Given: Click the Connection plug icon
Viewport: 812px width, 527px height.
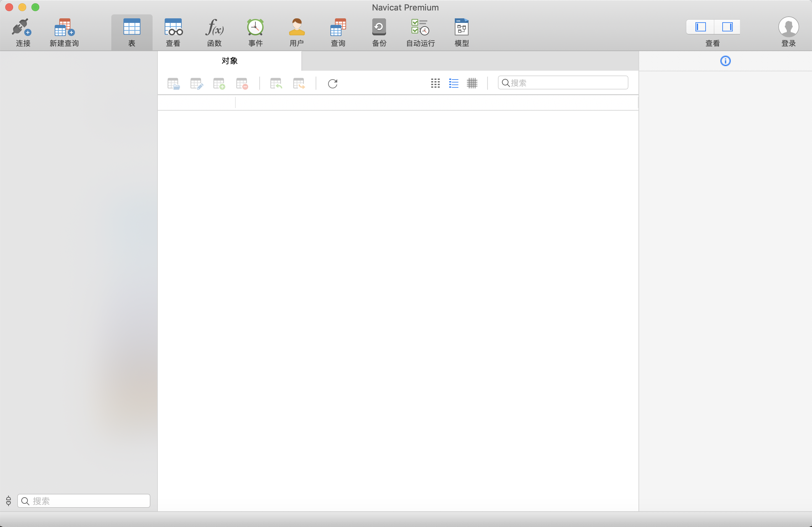Looking at the screenshot, I should click(22, 27).
